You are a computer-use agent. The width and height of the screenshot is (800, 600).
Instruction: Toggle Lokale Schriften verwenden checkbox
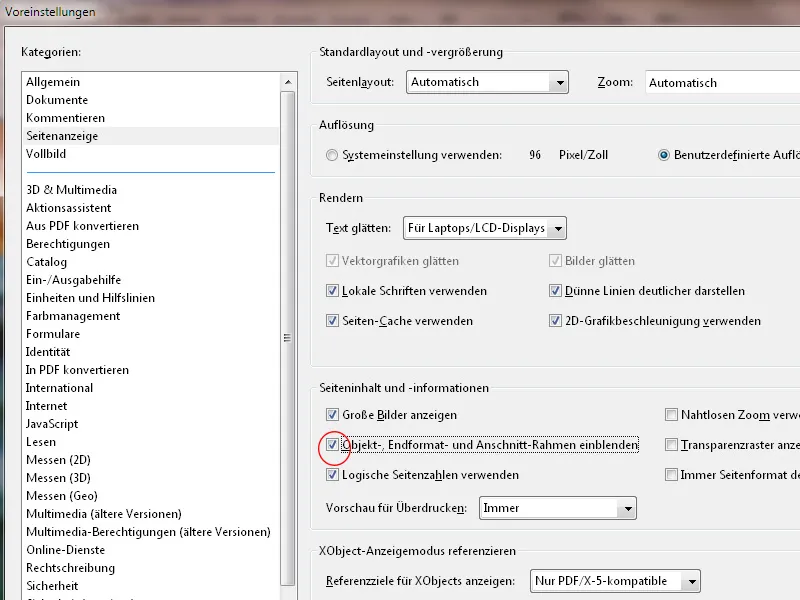(332, 291)
